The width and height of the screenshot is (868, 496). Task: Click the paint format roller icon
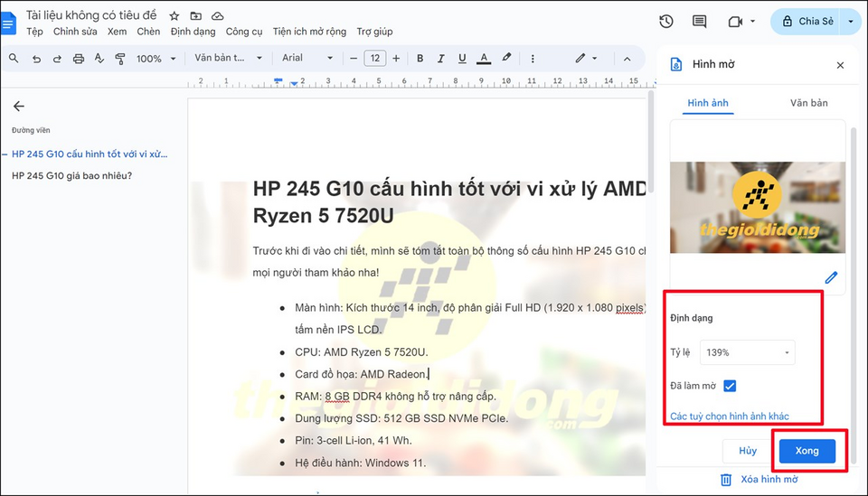(120, 59)
